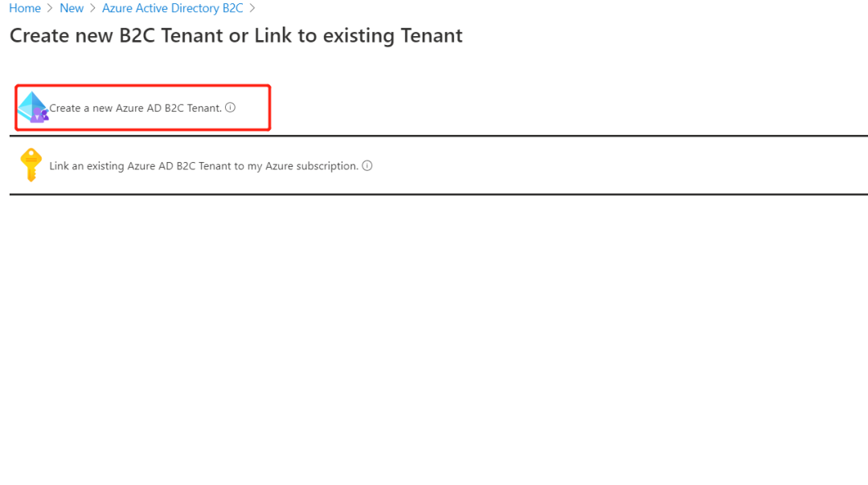868x485 pixels.
Task: Click the chevron after Home breadcrumb
Action: 50,9
